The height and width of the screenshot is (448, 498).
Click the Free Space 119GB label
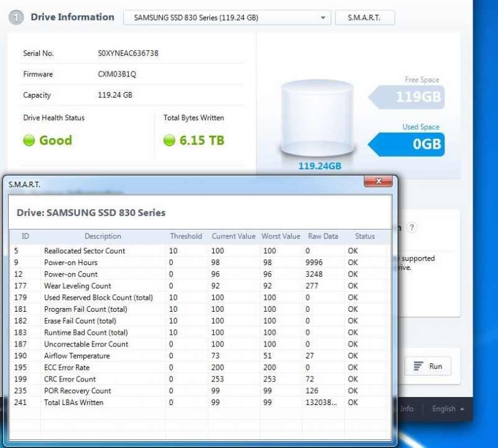pyautogui.click(x=407, y=97)
